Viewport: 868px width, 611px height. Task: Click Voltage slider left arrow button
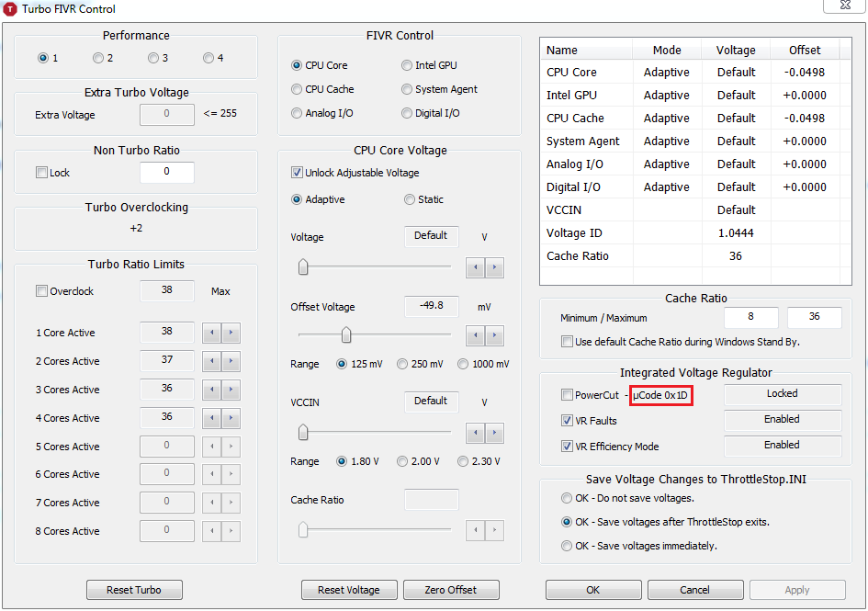point(476,267)
